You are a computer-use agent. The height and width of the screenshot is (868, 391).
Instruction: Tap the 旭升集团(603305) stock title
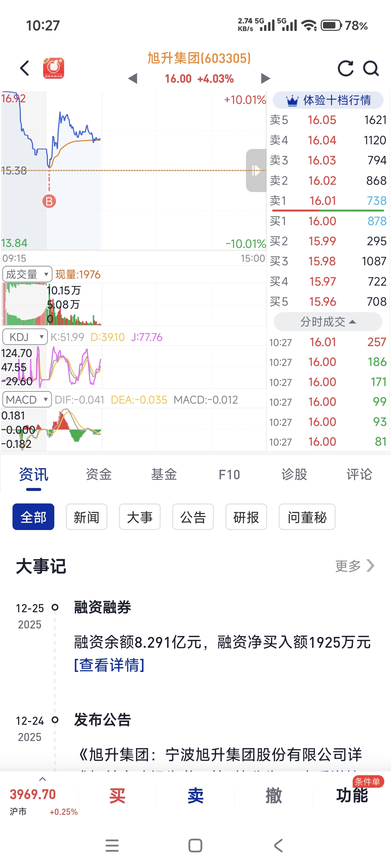199,58
